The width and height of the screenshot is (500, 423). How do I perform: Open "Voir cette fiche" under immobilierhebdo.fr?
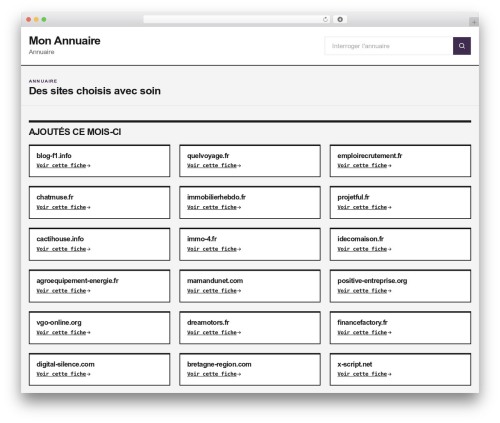[214, 207]
